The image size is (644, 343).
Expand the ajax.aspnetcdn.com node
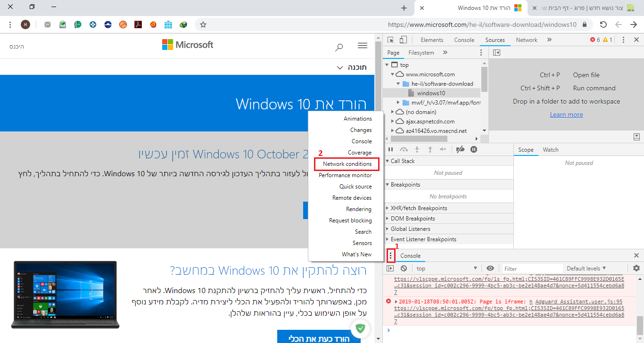[x=392, y=122]
